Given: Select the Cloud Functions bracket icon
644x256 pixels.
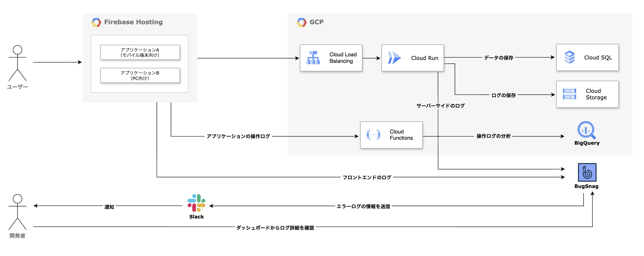Looking at the screenshot, I should click(373, 135).
